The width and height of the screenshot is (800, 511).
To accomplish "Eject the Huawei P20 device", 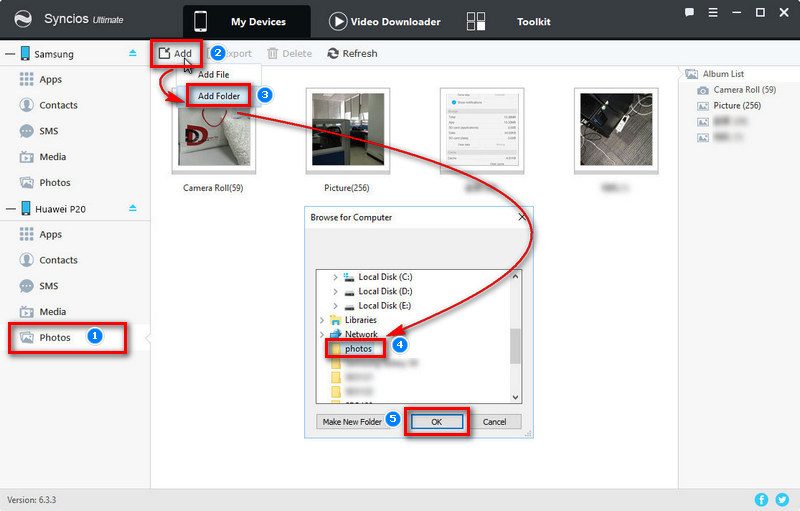I will click(x=133, y=208).
